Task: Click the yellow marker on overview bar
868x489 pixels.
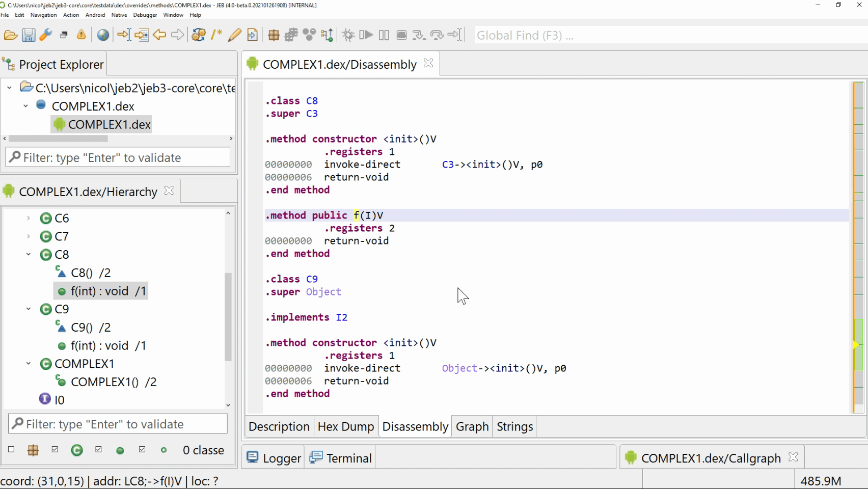Action: click(856, 345)
